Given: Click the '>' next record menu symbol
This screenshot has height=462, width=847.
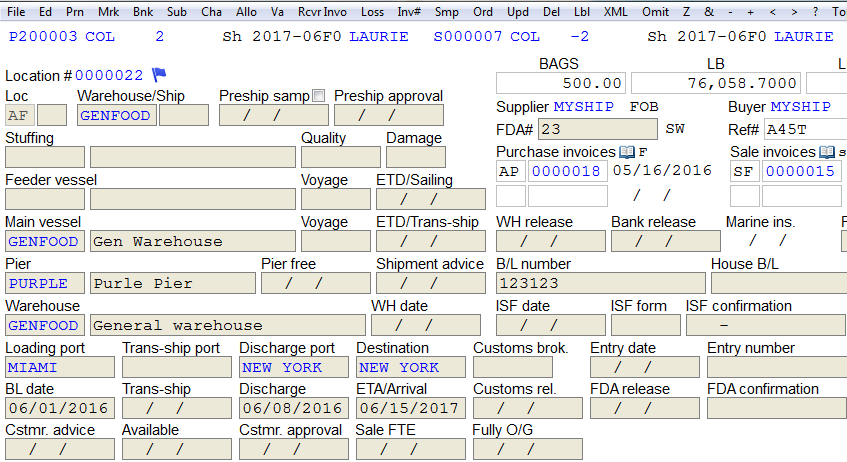Looking at the screenshot, I should click(x=794, y=11).
